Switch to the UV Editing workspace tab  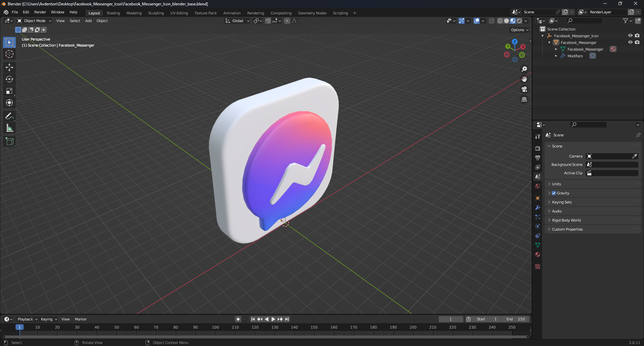click(179, 13)
